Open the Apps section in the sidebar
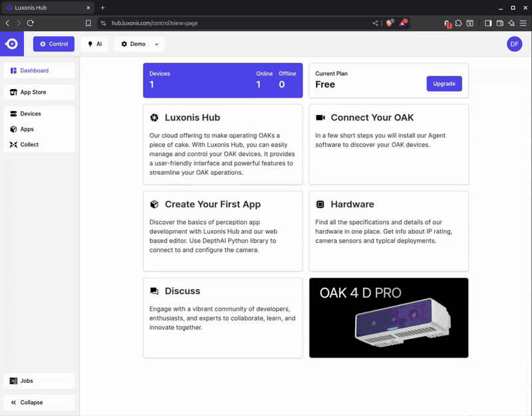 tap(27, 129)
